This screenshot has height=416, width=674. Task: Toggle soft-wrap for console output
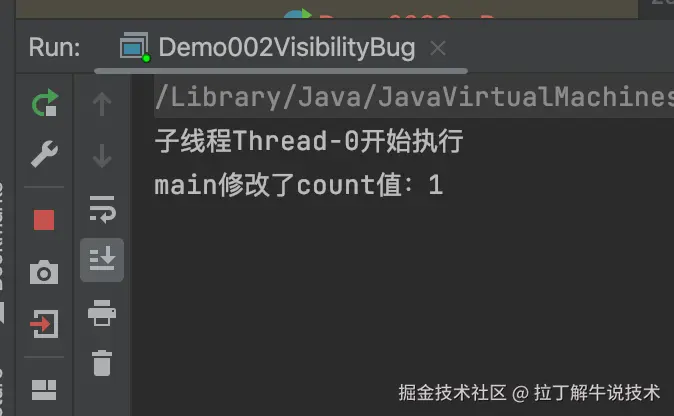click(x=102, y=209)
